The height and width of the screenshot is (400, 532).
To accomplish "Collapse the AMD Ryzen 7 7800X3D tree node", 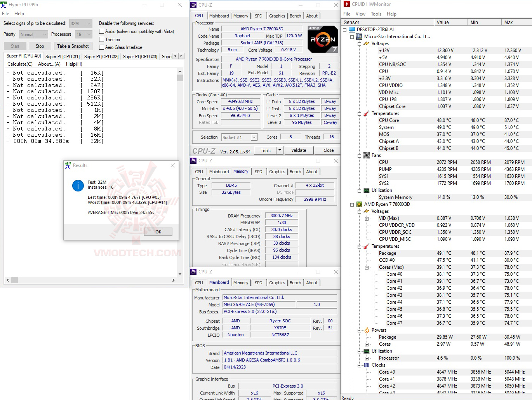I will click(352, 204).
